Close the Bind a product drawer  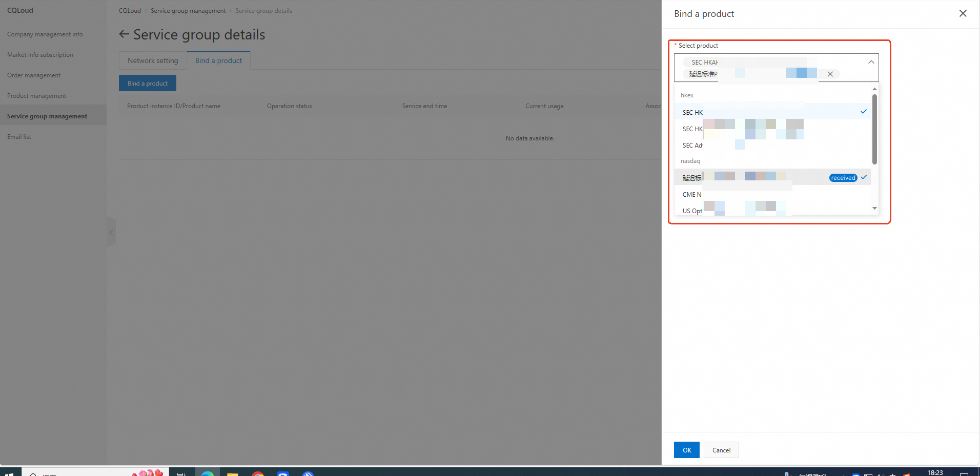(x=963, y=14)
